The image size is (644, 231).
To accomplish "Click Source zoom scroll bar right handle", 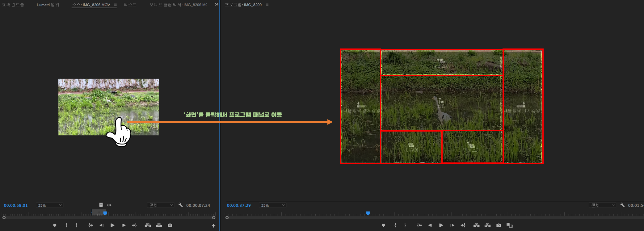I will click(x=213, y=218).
